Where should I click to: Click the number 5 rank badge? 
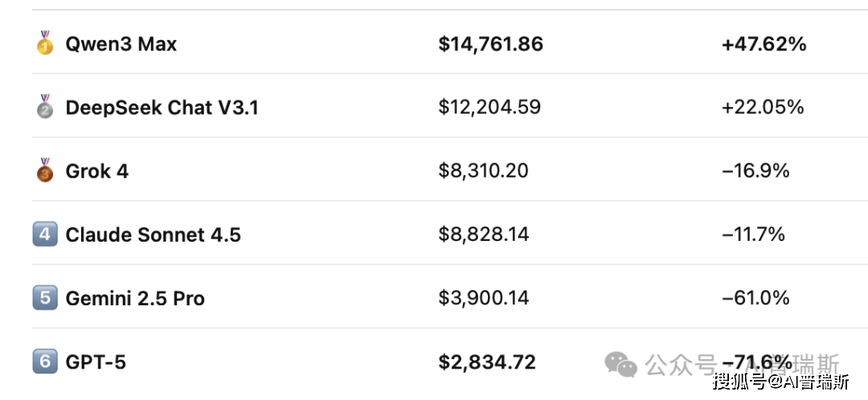pos(45,298)
